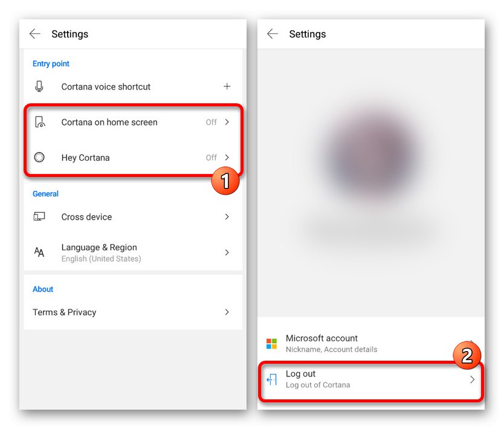The width and height of the screenshot is (504, 429).
Task: Click the plus icon for Cortana voice shortcut
Action: tap(227, 87)
